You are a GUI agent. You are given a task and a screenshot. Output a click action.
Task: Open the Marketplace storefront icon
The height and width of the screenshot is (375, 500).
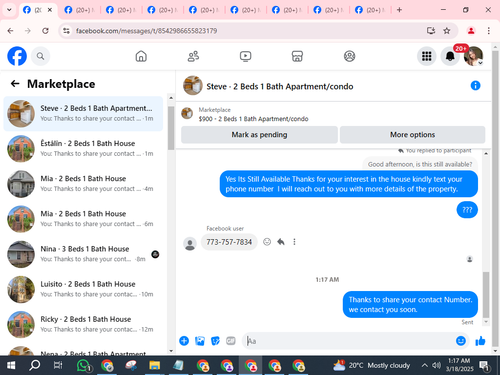tap(297, 56)
